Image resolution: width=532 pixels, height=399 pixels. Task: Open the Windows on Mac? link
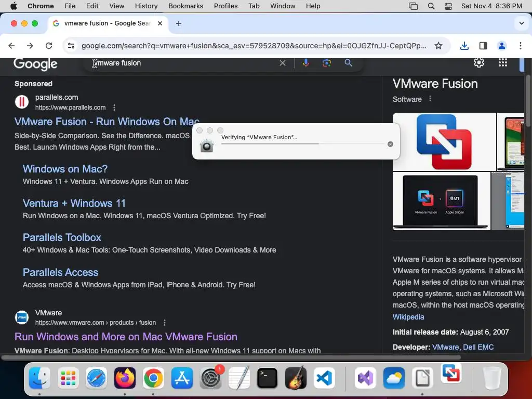point(65,169)
